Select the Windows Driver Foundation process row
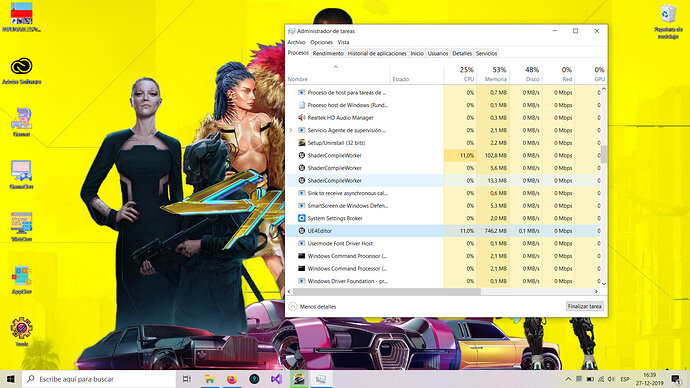 (x=443, y=281)
